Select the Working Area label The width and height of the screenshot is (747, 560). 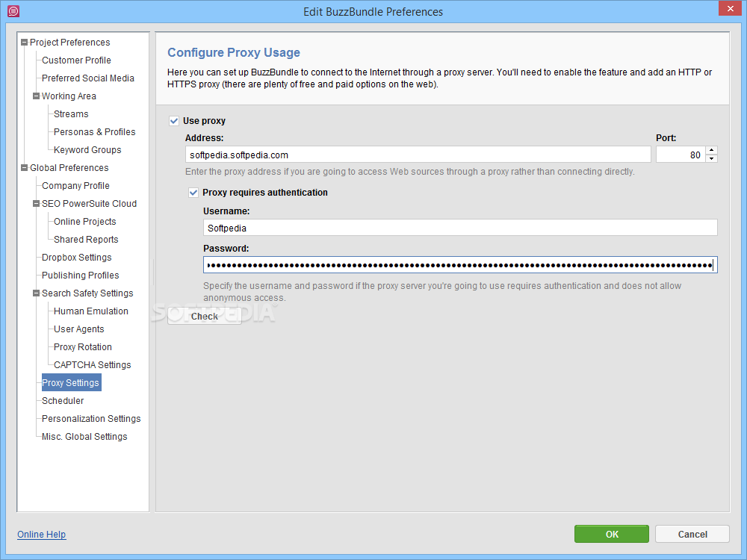69,96
